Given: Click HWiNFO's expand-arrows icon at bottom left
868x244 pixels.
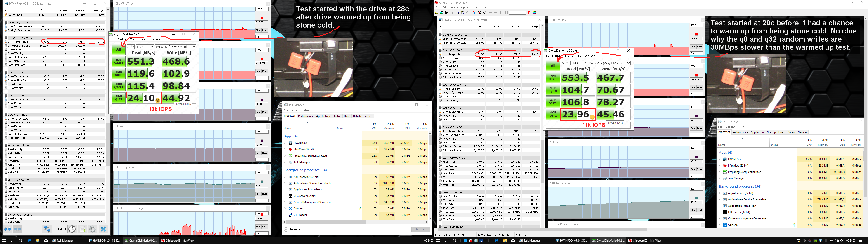Looking at the screenshot, I should click(x=8, y=229).
